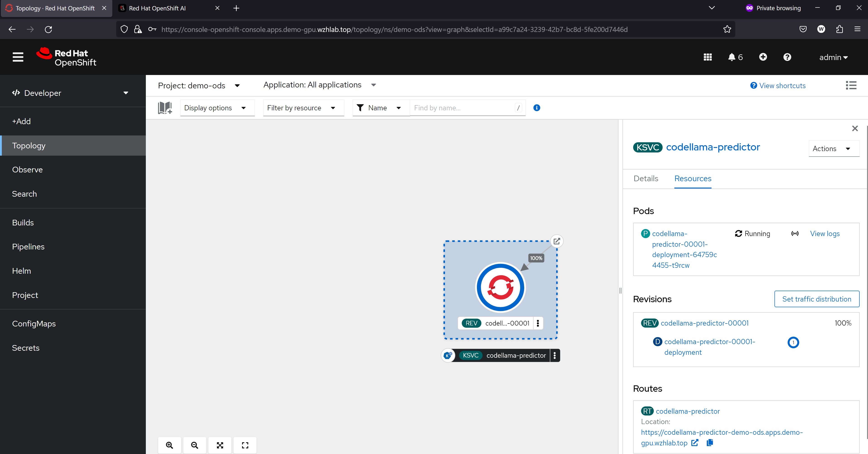The width and height of the screenshot is (868, 454).
Task: Click the zoom out graph control
Action: click(195, 445)
